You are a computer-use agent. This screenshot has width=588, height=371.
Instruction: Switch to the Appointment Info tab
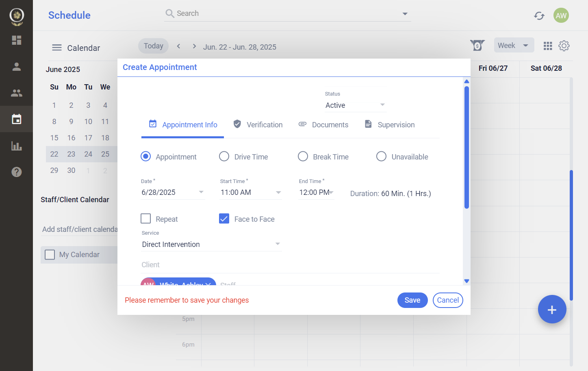183,125
